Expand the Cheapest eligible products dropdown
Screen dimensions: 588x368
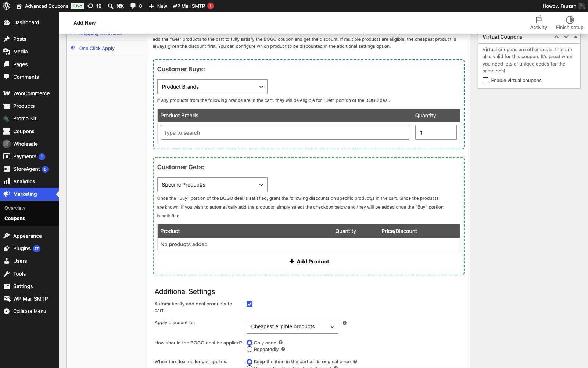292,326
